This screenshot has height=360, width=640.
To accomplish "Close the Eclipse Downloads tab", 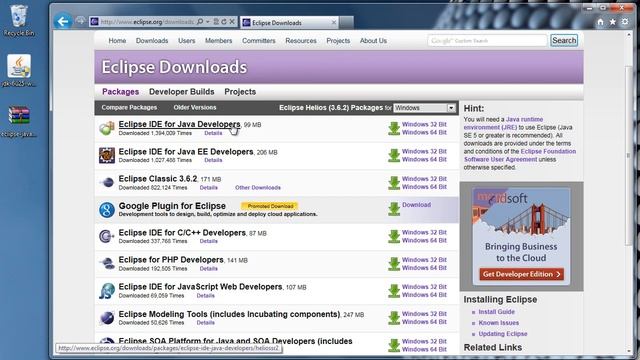I will (334, 22).
